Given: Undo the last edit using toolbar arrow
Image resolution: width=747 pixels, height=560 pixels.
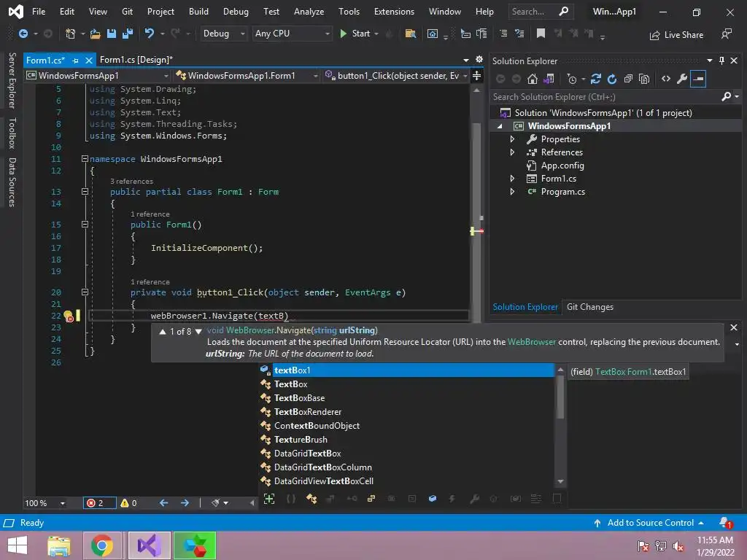Looking at the screenshot, I should [x=149, y=34].
